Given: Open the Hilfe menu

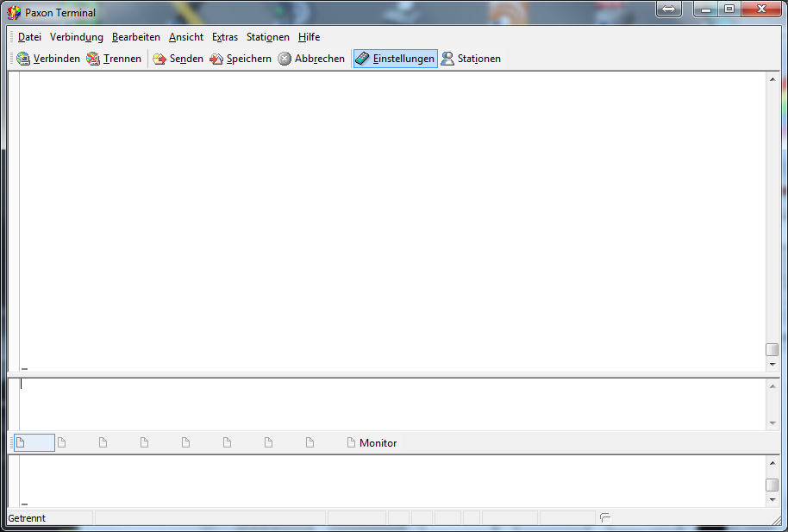Looking at the screenshot, I should click(309, 37).
